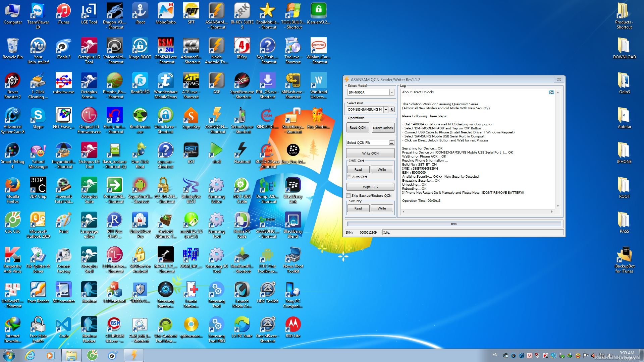This screenshot has height=362, width=644.
Task: Click the ASANSAM taskbar button
Action: coord(134,355)
